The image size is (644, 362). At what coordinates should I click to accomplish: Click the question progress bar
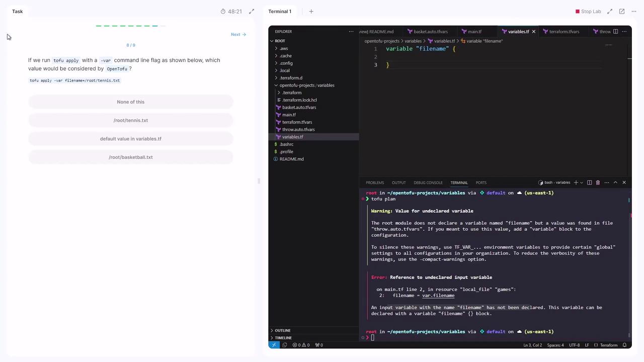130,26
